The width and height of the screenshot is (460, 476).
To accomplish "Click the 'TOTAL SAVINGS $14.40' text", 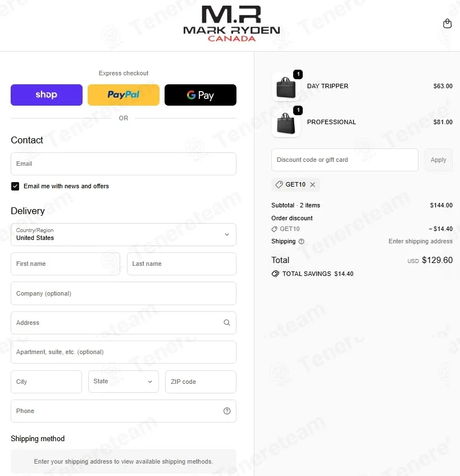I will coord(318,274).
